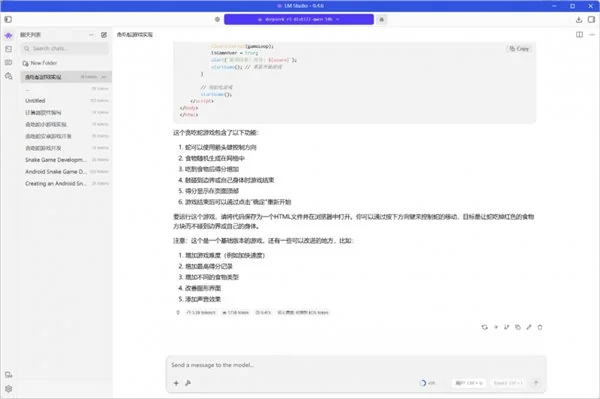The image size is (600, 399).
Task: Focus the Search chats field
Action: pyautogui.click(x=65, y=49)
